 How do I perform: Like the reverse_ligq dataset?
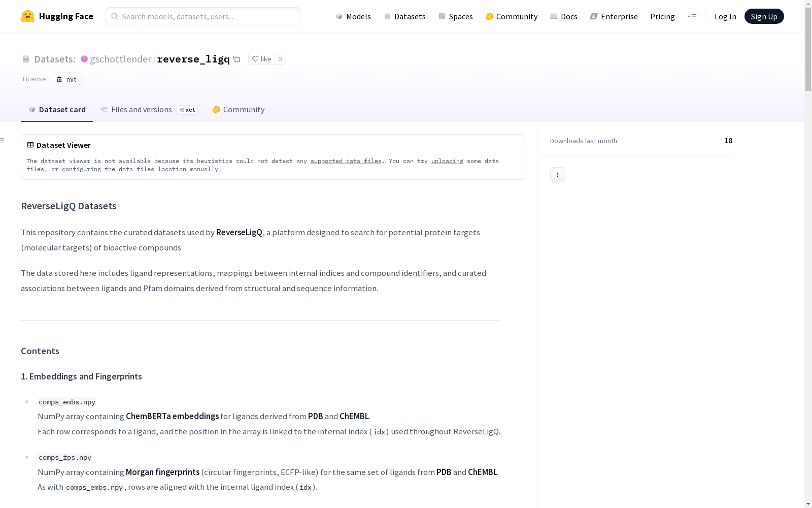pyautogui.click(x=261, y=59)
